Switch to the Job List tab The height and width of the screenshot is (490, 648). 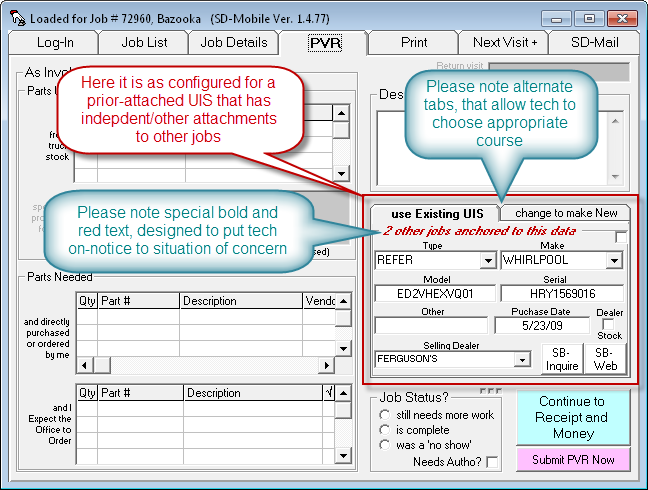pyautogui.click(x=144, y=42)
